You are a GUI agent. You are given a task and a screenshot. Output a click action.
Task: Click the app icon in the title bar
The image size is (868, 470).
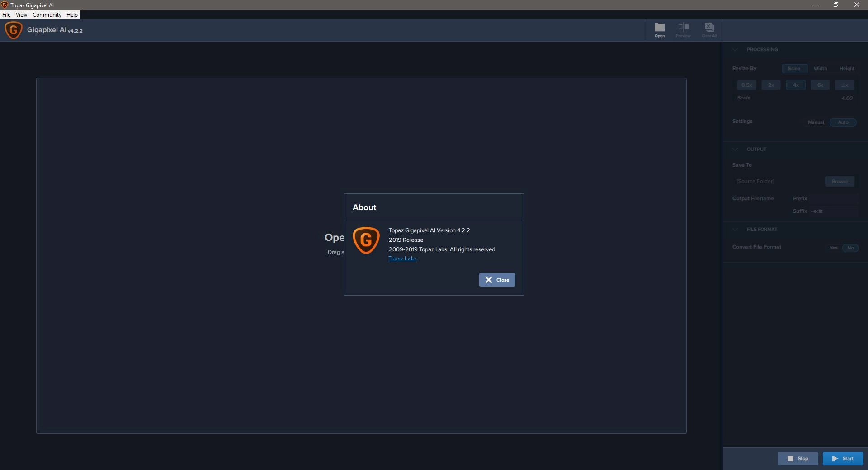[5, 5]
